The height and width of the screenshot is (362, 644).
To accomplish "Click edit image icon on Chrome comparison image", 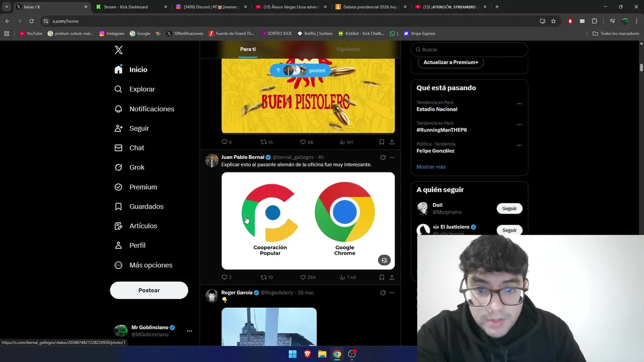I will pyautogui.click(x=384, y=260).
